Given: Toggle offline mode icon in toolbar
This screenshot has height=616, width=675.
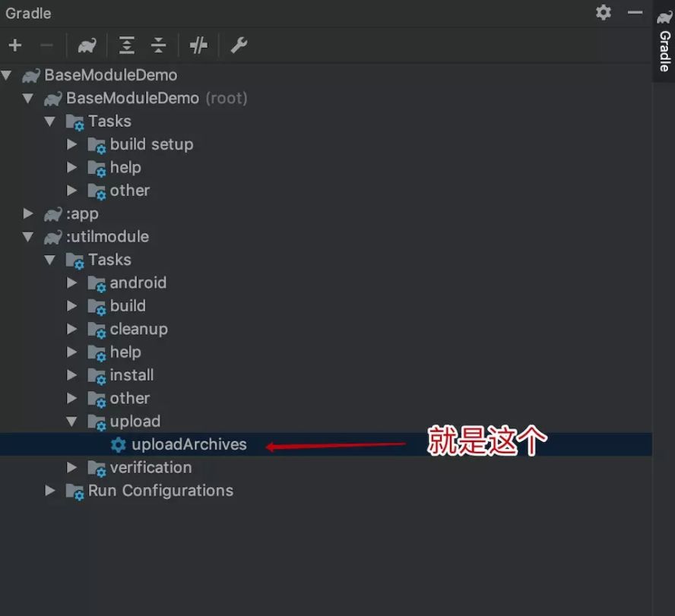Looking at the screenshot, I should (x=198, y=45).
